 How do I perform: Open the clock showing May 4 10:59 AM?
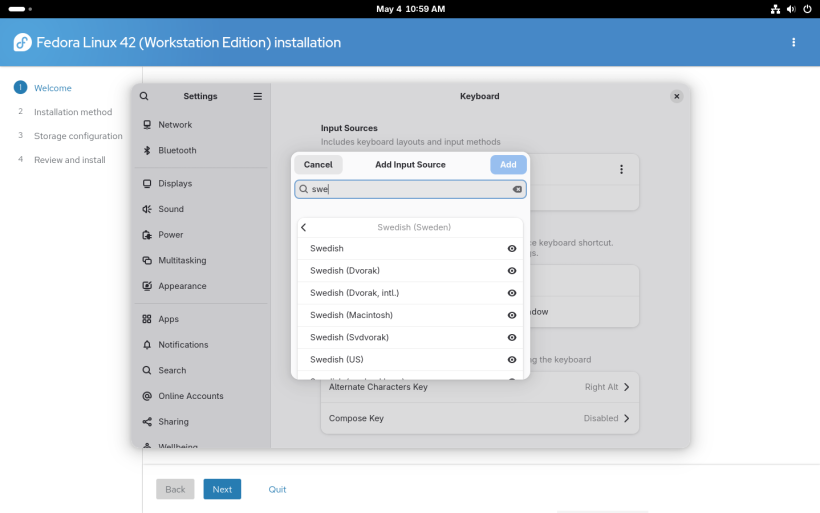coord(411,9)
